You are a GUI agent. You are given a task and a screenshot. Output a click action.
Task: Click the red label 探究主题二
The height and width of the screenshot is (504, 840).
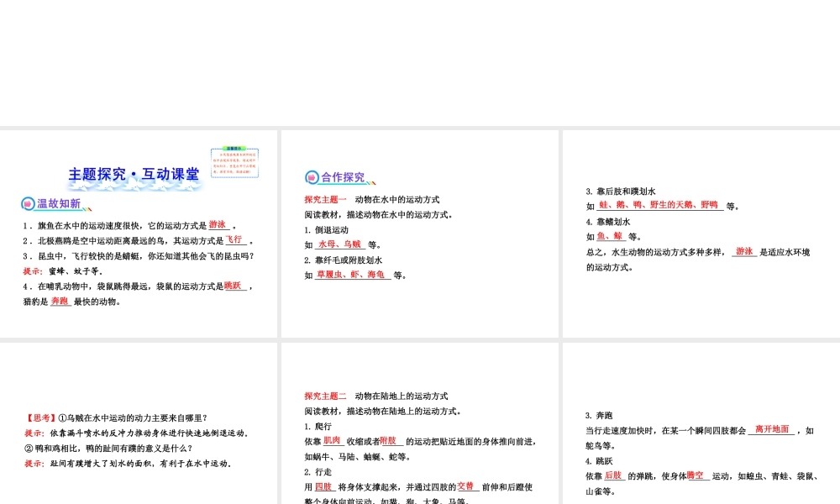point(325,396)
